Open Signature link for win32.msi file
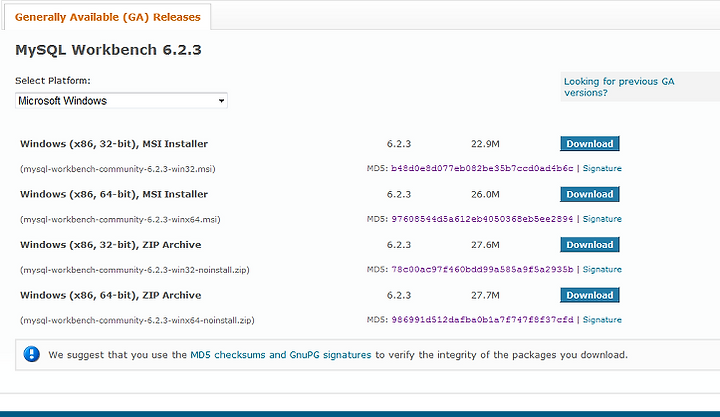This screenshot has width=720, height=417. click(x=602, y=169)
